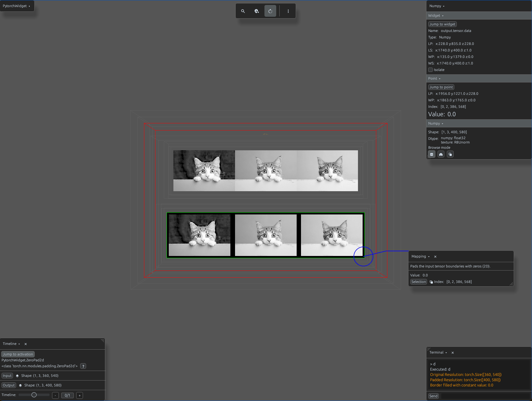532x401 pixels.
Task: Select the binoculars browse mode icon
Action: point(441,154)
